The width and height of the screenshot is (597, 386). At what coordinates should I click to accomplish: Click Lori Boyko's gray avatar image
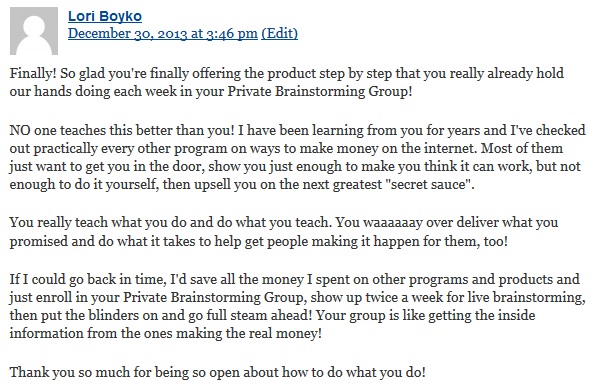pyautogui.click(x=34, y=31)
